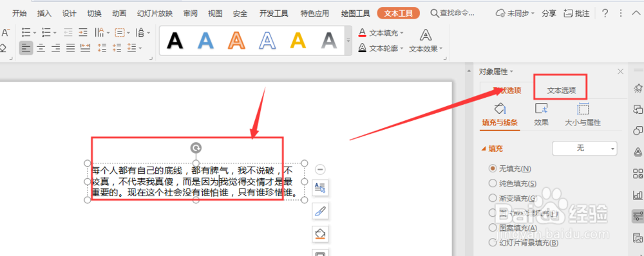Switch to the 形状选项 tab

pos(507,91)
